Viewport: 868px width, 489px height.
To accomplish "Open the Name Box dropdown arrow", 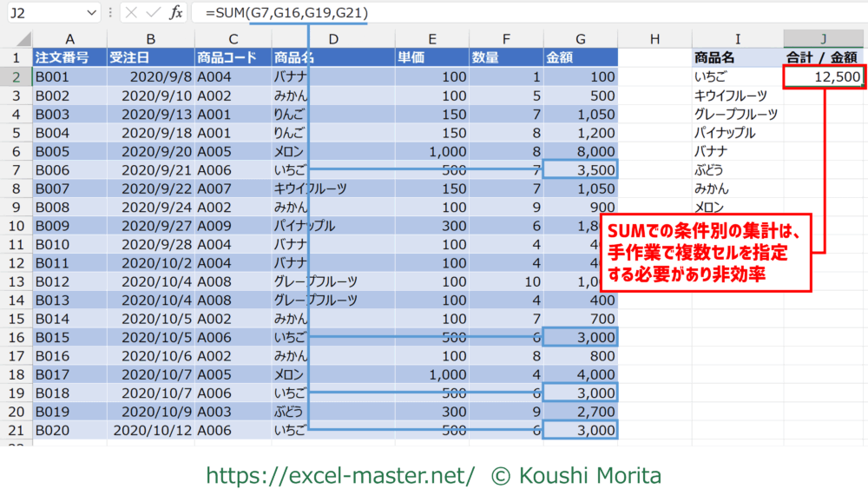I will (x=93, y=13).
